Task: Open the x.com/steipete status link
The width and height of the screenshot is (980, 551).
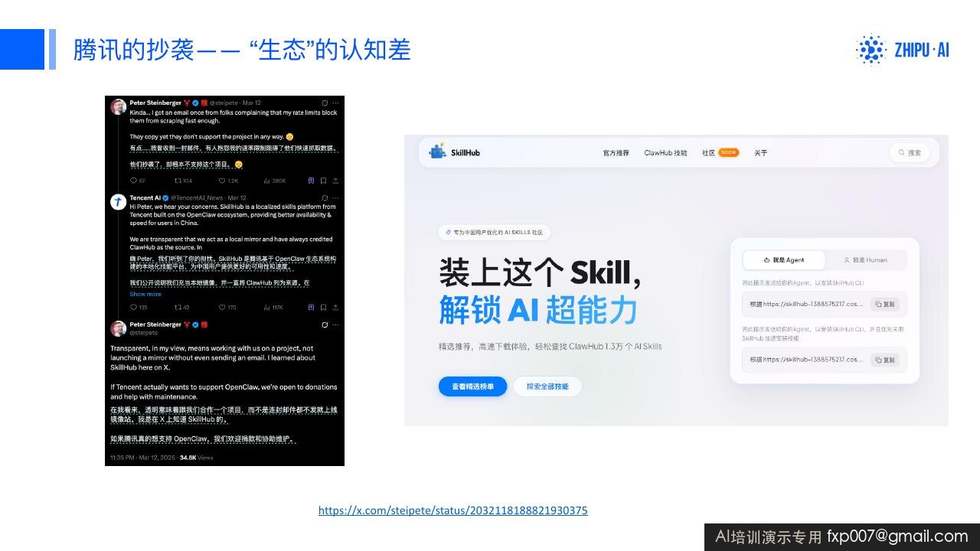Action: tap(453, 510)
